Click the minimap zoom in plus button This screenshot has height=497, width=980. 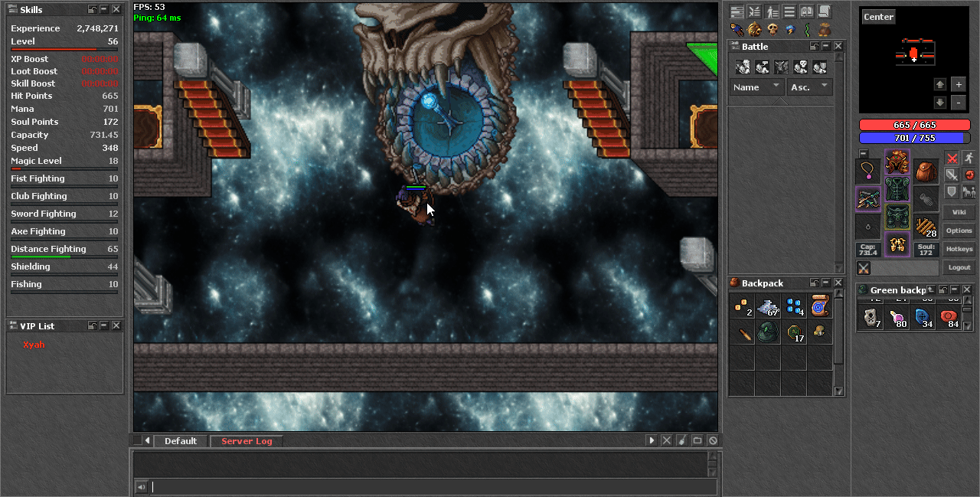pyautogui.click(x=959, y=84)
